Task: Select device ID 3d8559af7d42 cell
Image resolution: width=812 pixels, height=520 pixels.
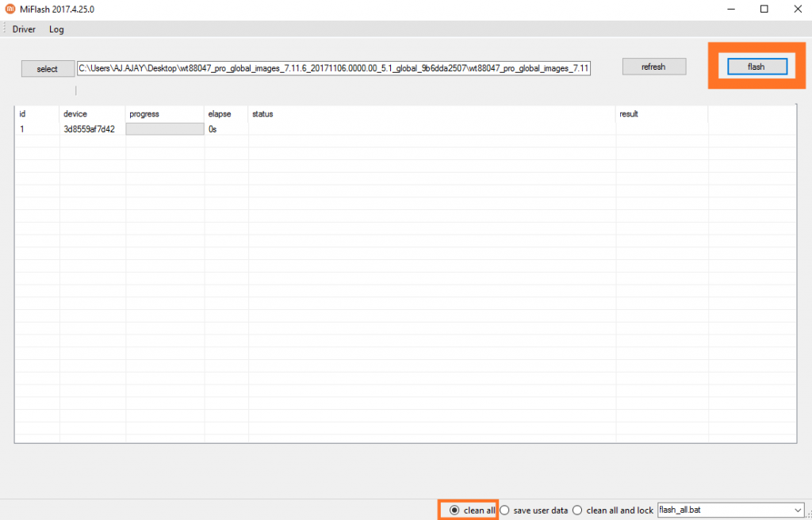Action: [89, 129]
